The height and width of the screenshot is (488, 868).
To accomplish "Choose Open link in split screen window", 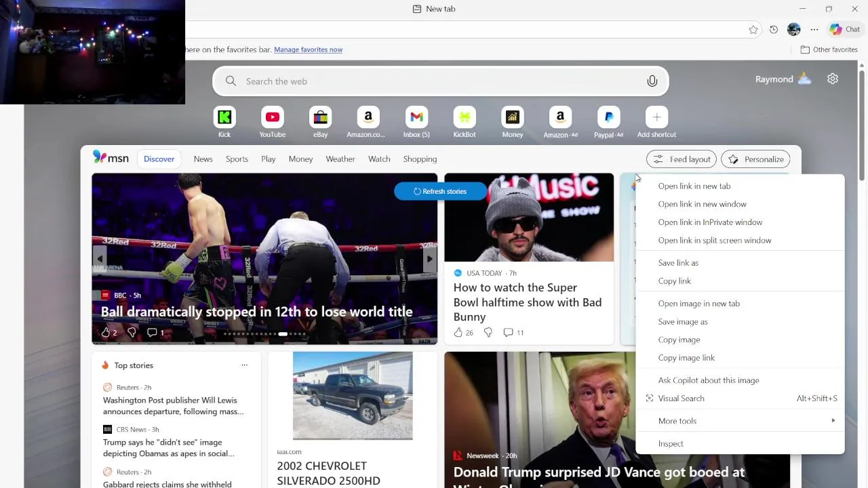I will (740, 240).
